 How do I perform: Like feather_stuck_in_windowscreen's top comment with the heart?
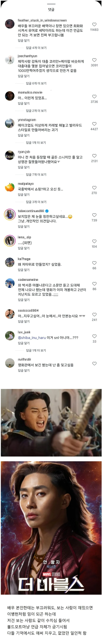[95, 24]
